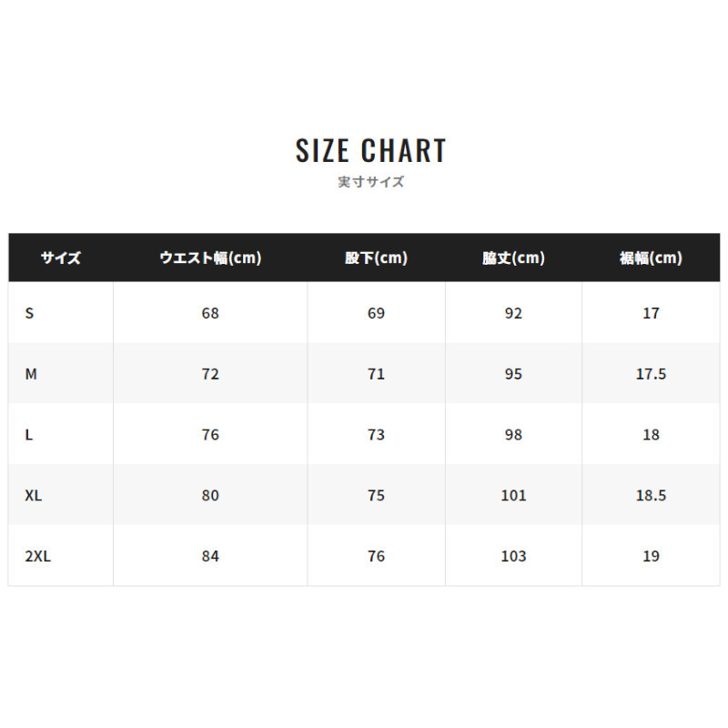Select the XL size row label
This screenshot has height=728, width=728.
(34, 496)
